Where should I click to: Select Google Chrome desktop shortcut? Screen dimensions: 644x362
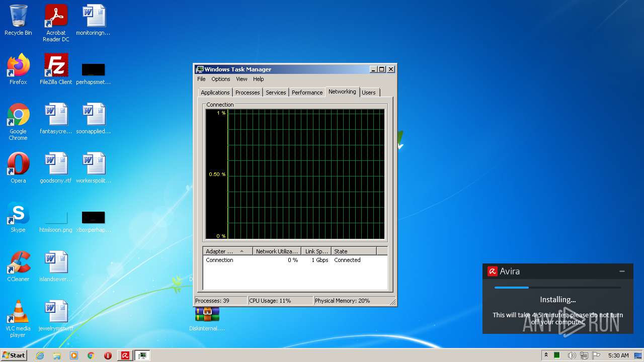(x=18, y=122)
